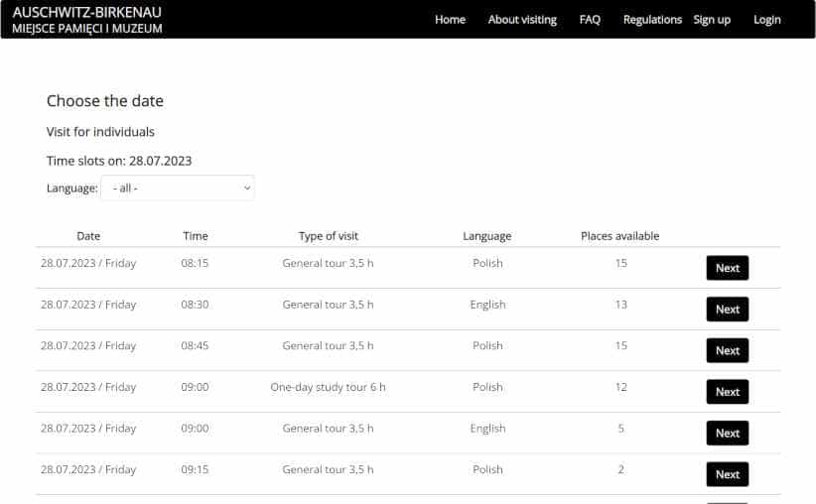The width and height of the screenshot is (816, 504).
Task: Open the FAQ page
Action: pos(590,20)
